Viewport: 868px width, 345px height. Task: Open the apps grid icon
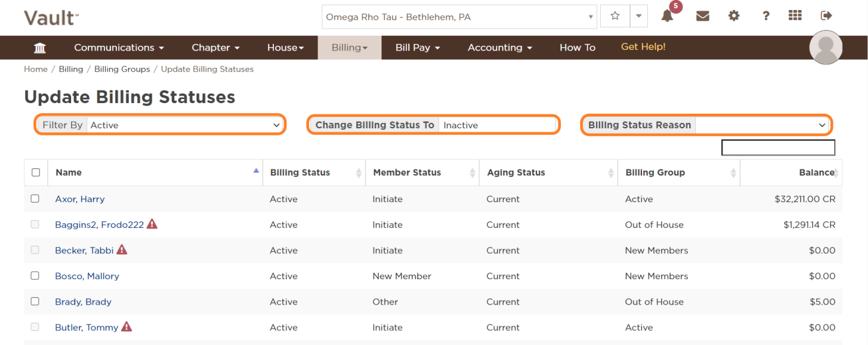tap(795, 16)
